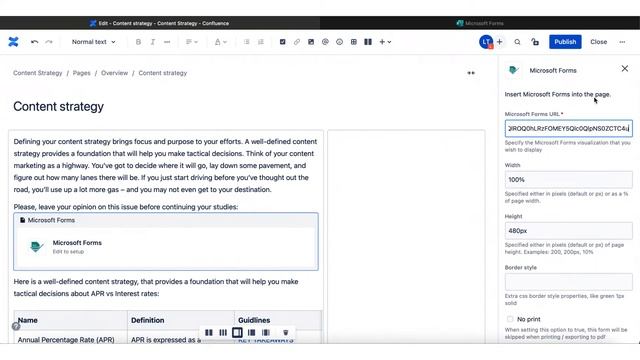
Task: Switch to the Microsoft Forms browser tab
Action: pos(480,23)
